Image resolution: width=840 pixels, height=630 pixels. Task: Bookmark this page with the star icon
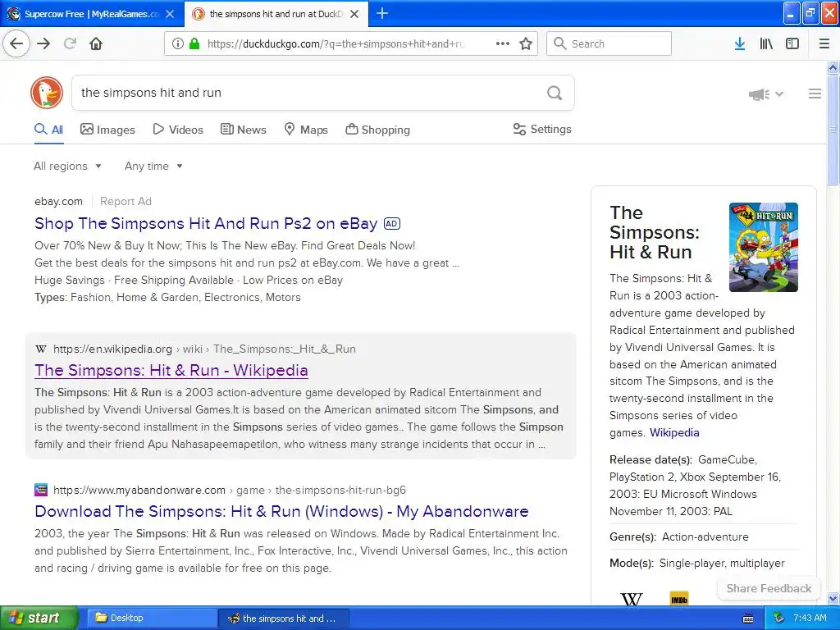coord(526,43)
